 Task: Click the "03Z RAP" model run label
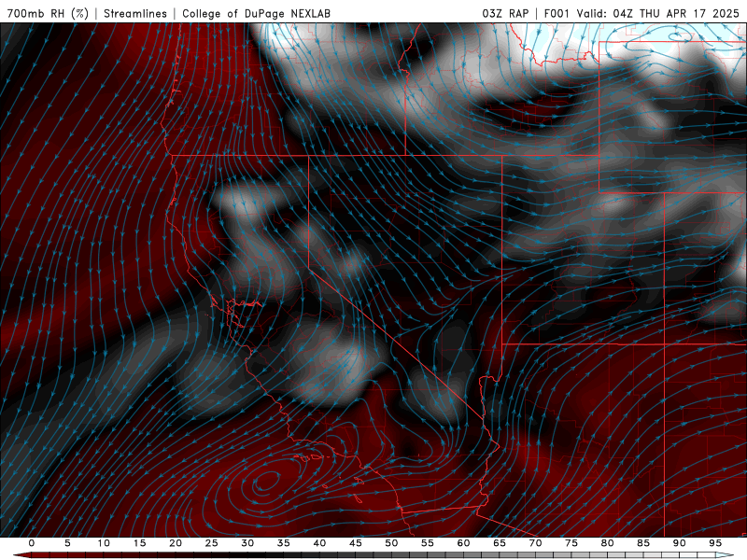coord(505,13)
